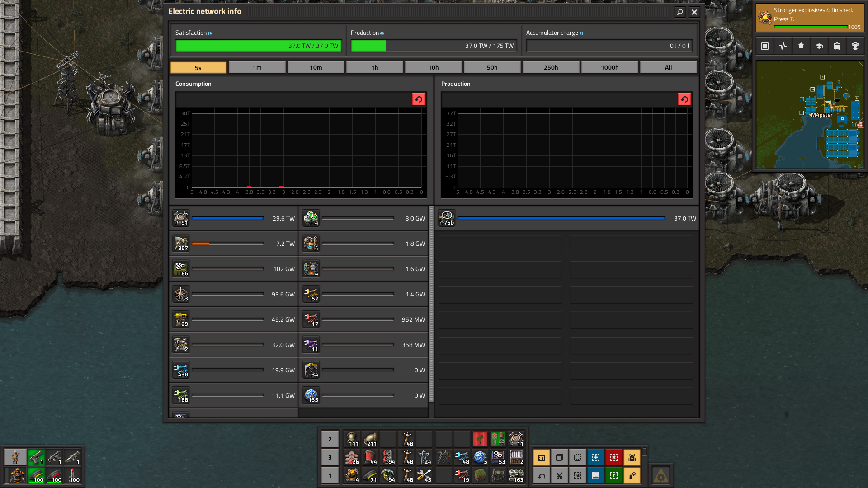This screenshot has height=488, width=868.
Task: Pick grenade stack 94 from quickbar row 1
Action: click(388, 475)
